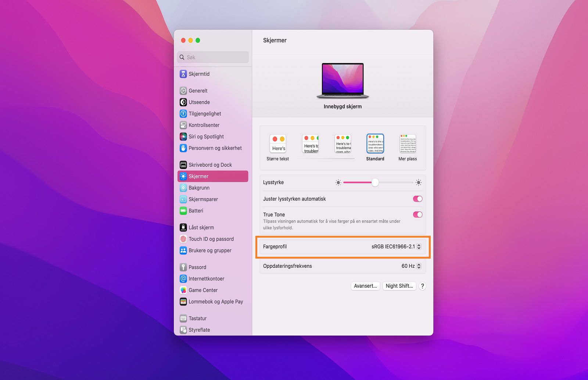Go to Bakgrunn settings pane
This screenshot has height=380, width=588.
213,188
